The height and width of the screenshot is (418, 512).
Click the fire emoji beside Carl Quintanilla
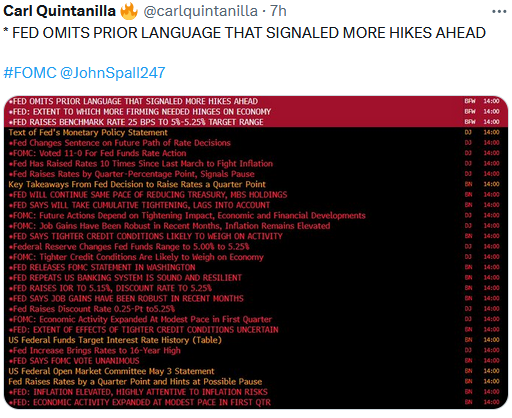click(x=129, y=11)
